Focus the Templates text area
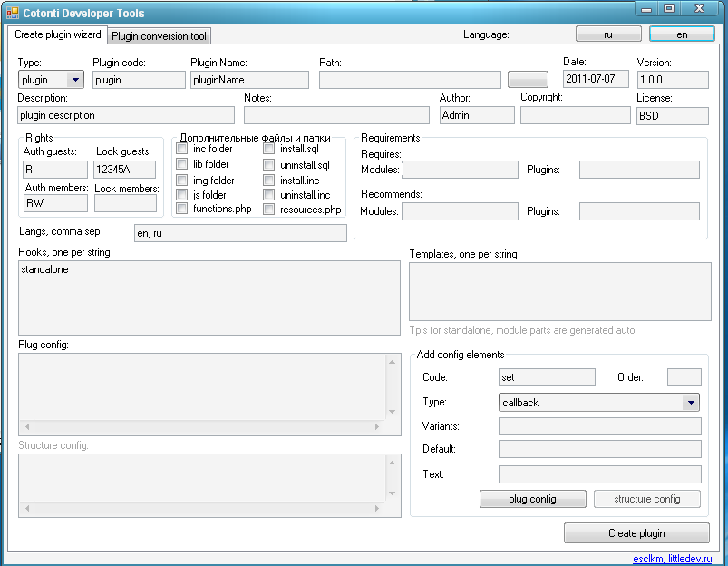 coord(560,291)
